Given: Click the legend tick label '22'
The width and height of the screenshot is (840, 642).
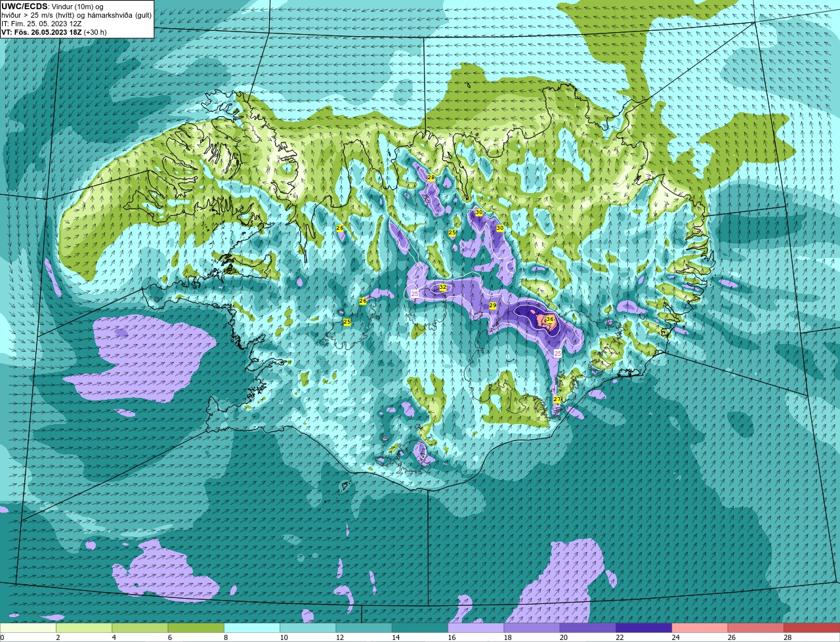Looking at the screenshot, I should coord(619,637).
